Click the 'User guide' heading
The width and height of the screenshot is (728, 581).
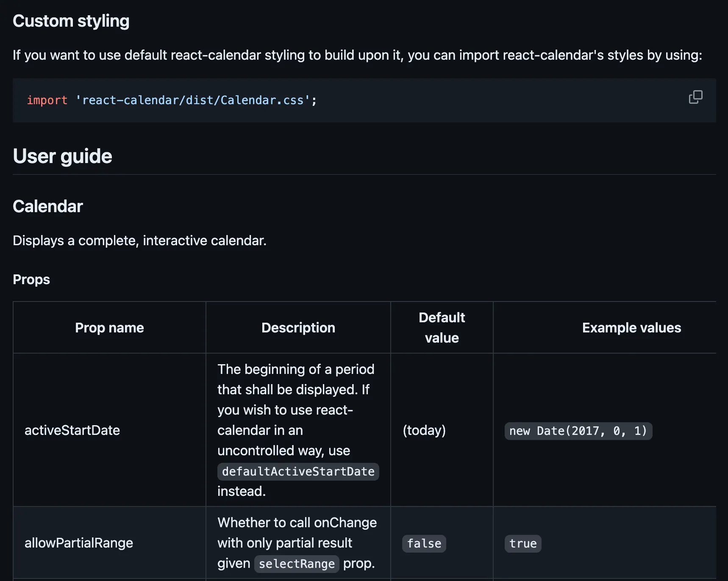63,156
